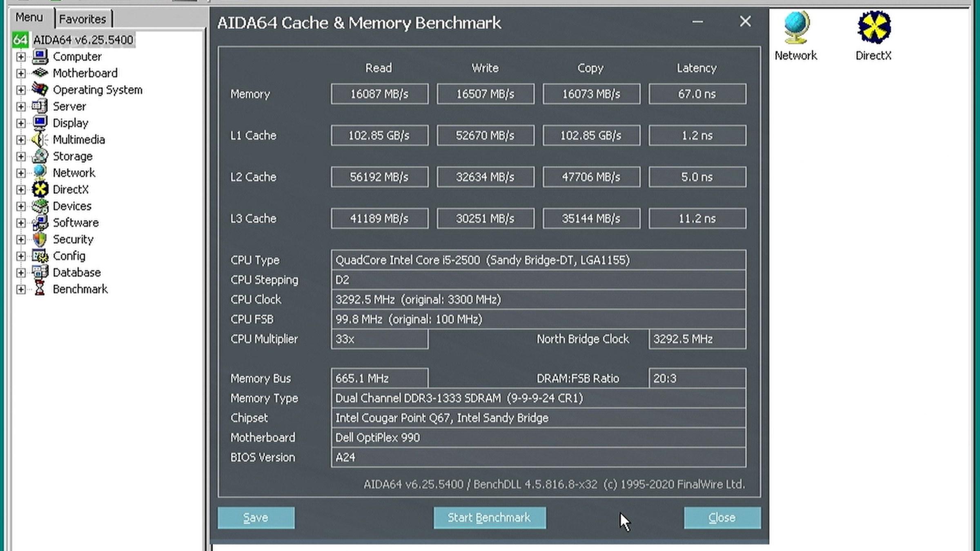Click the DirectX icon in sidebar tree

click(x=40, y=189)
